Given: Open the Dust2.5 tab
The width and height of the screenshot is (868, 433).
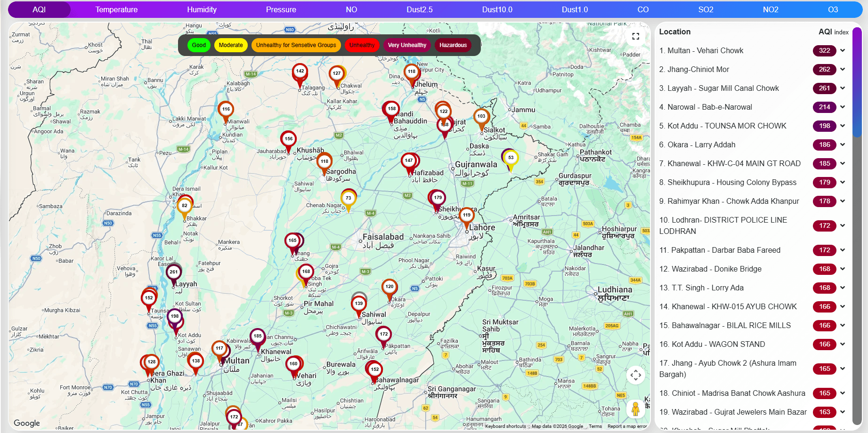Looking at the screenshot, I should (420, 9).
